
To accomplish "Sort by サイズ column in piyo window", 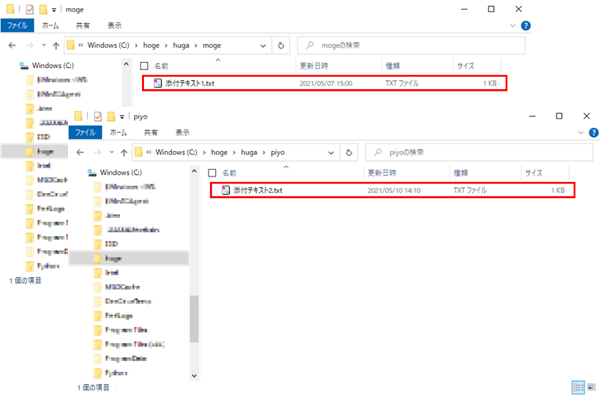I will [534, 173].
